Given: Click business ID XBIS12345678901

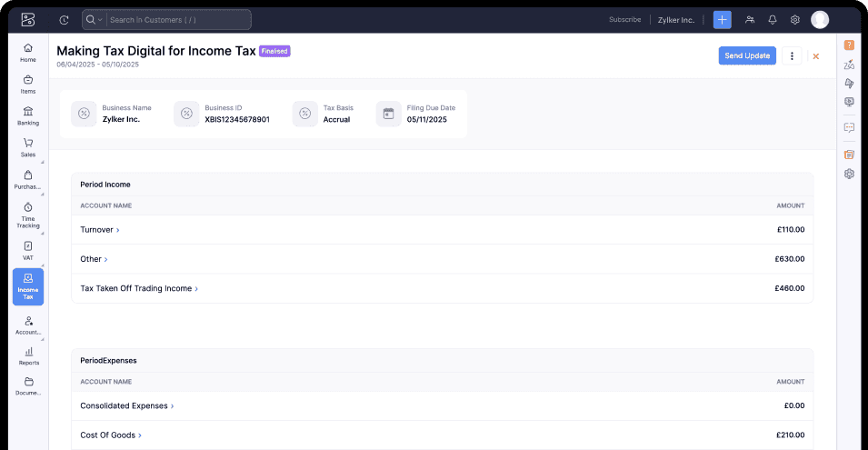Looking at the screenshot, I should 237,120.
